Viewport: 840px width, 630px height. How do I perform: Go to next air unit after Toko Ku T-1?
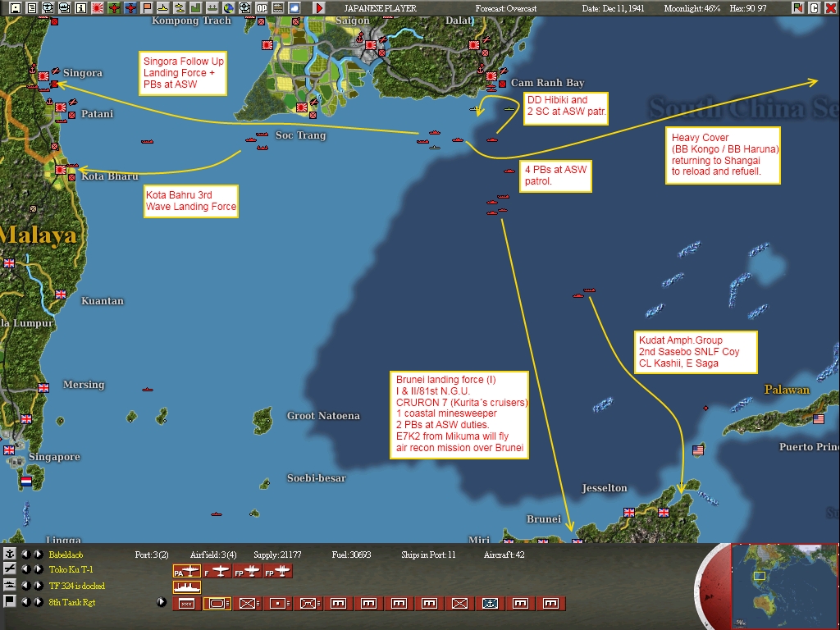38,569
